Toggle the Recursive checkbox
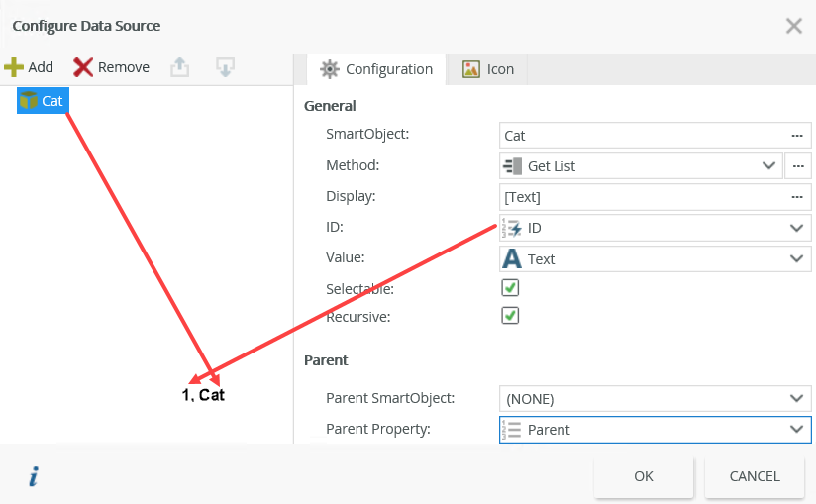816x504 pixels. pyautogui.click(x=510, y=316)
